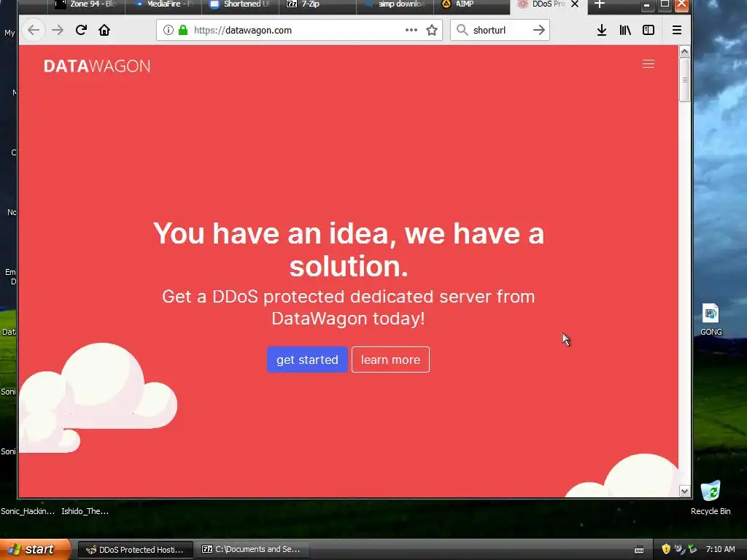
Task: Click the shorturl search field
Action: [500, 30]
